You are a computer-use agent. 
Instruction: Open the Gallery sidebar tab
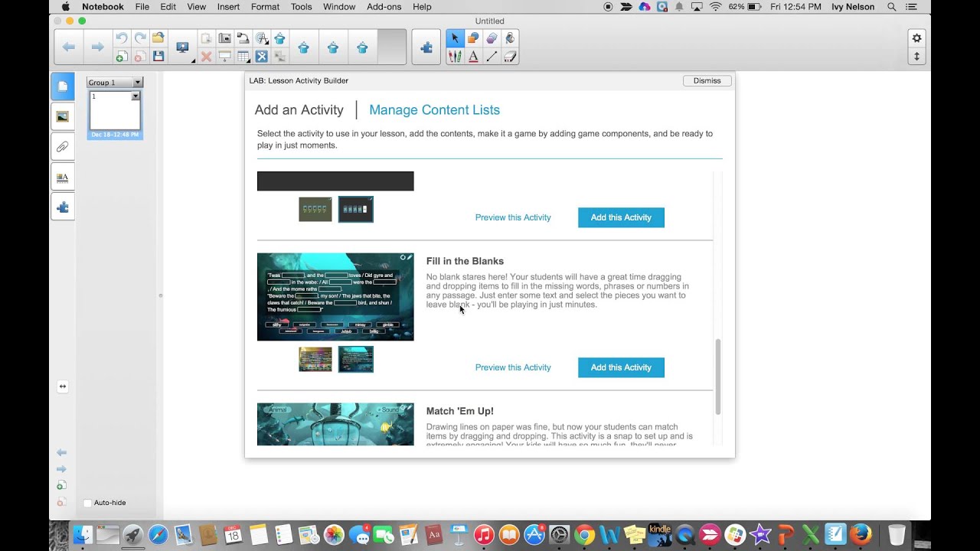63,116
